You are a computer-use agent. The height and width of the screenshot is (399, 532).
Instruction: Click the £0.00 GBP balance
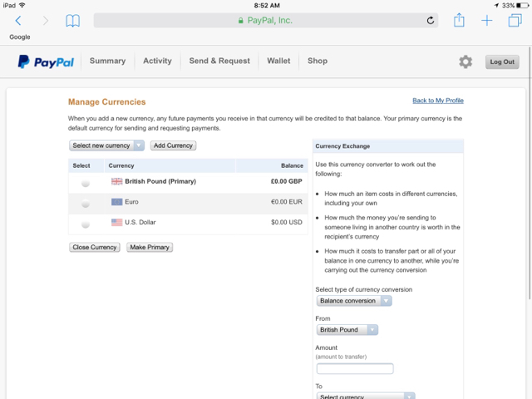[286, 181]
